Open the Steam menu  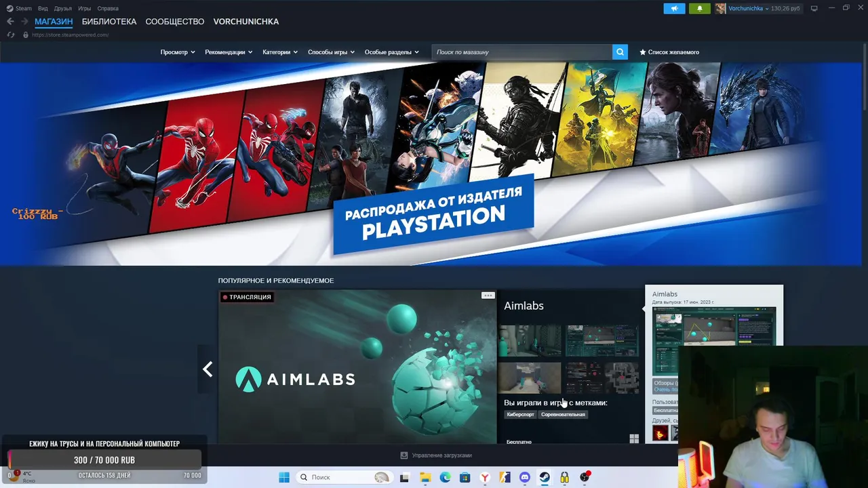pos(24,8)
